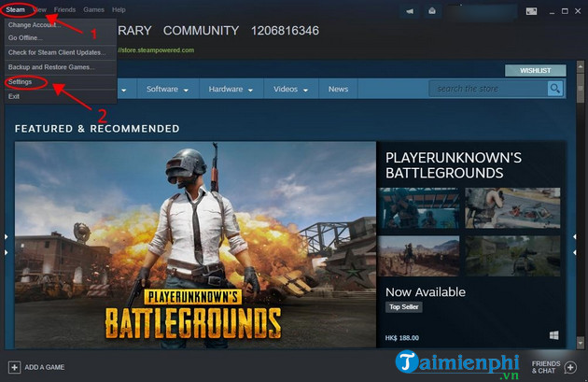Click the announcements megaphone icon
The image size is (588, 382).
[410, 11]
